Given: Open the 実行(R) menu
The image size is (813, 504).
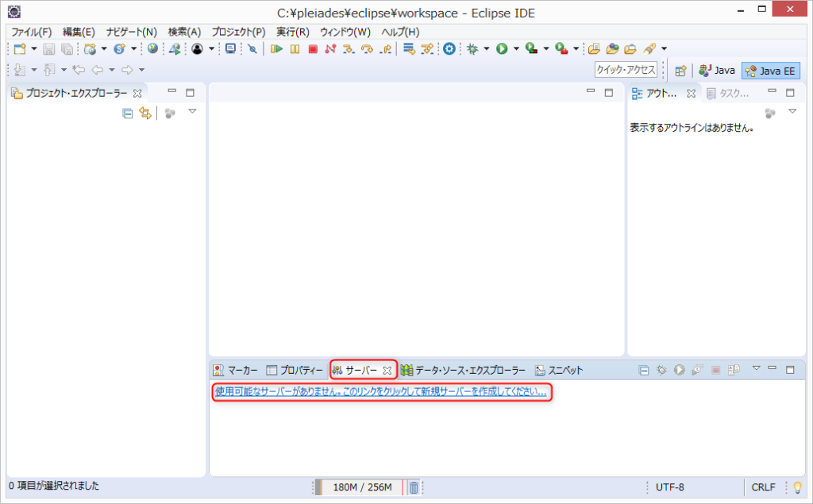Looking at the screenshot, I should pos(293,33).
